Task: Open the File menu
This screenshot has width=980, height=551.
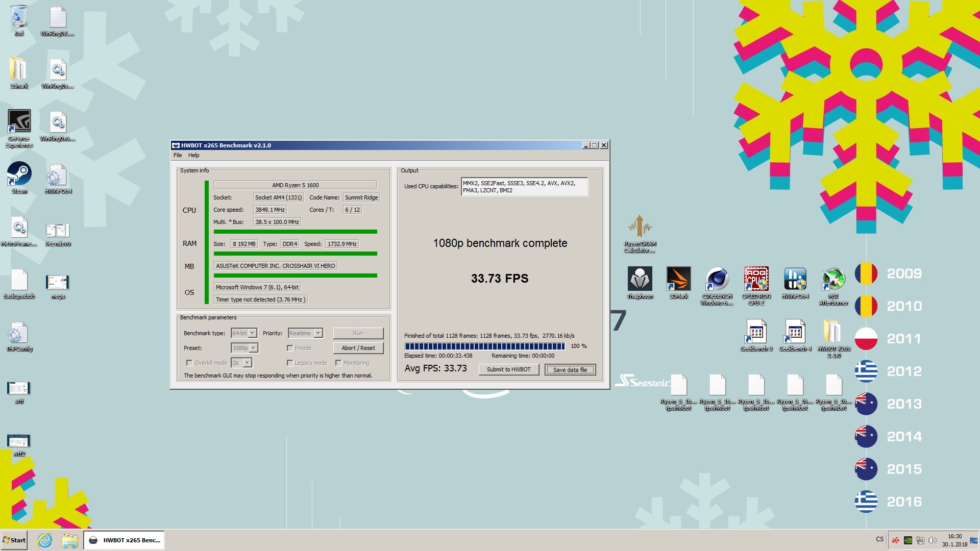Action: (x=178, y=155)
